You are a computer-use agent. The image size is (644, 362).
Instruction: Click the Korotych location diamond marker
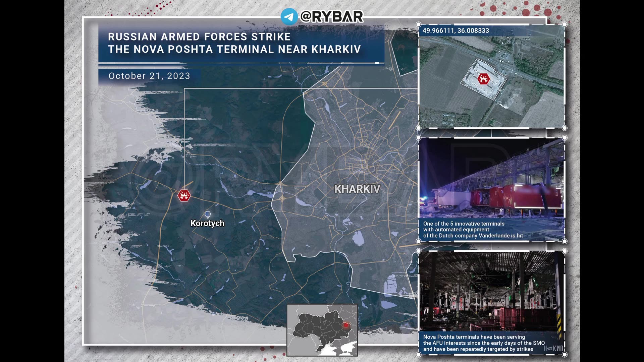click(x=208, y=214)
